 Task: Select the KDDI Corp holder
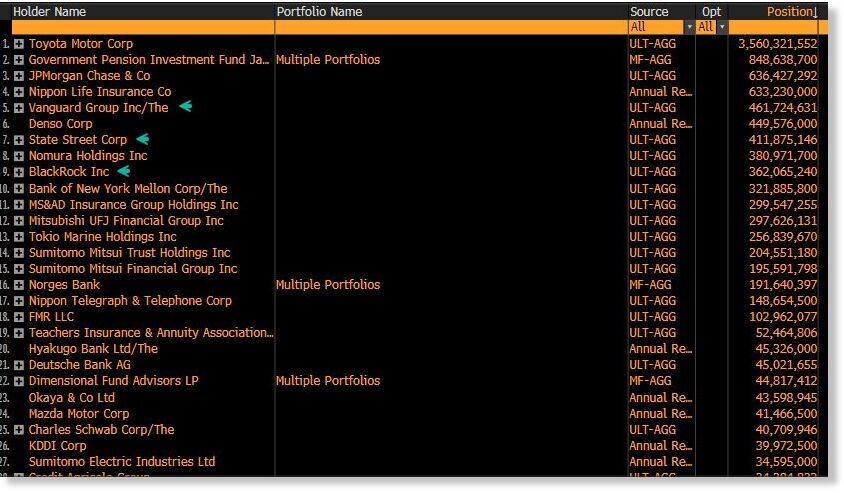coord(57,446)
